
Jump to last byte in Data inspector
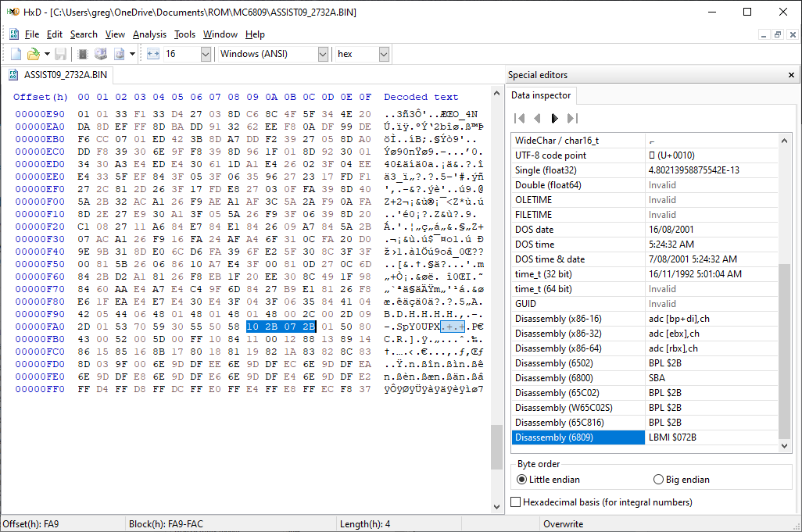(x=572, y=119)
